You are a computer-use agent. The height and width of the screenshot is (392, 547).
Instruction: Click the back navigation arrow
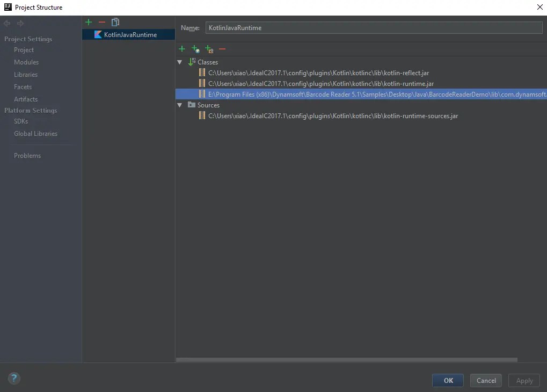click(x=6, y=23)
